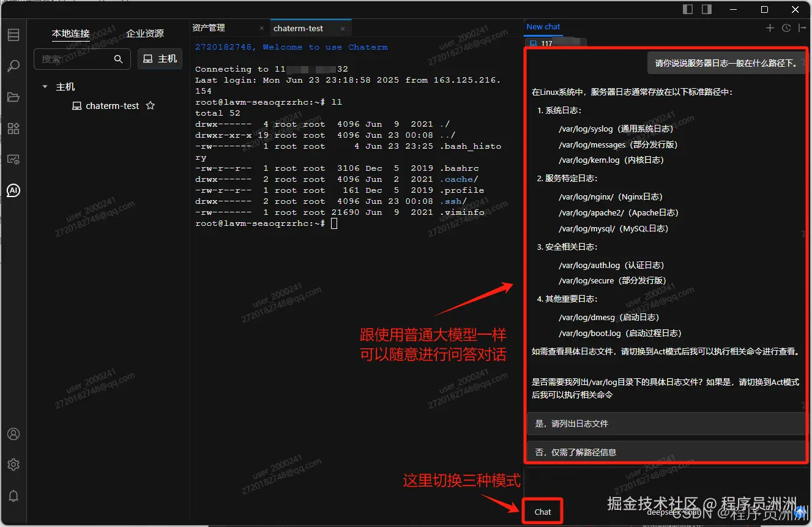This screenshot has height=527, width=812.
Task: Open the monitoring panel icon in the sidebar
Action: click(13, 159)
